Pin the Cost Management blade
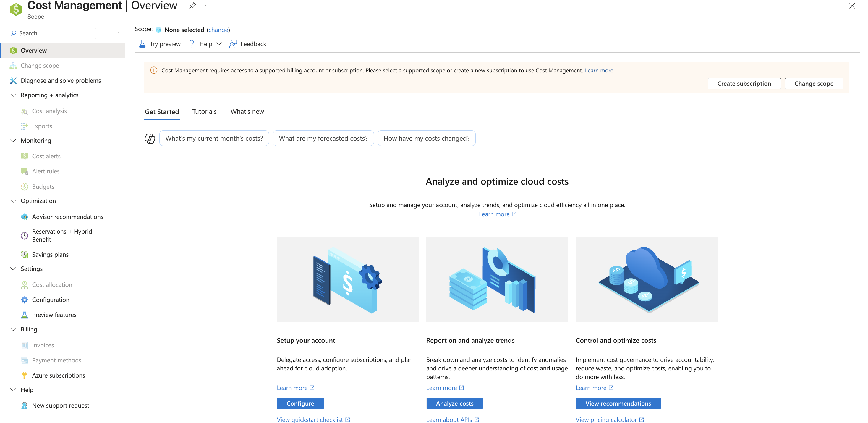The height and width of the screenshot is (423, 868). point(192,6)
